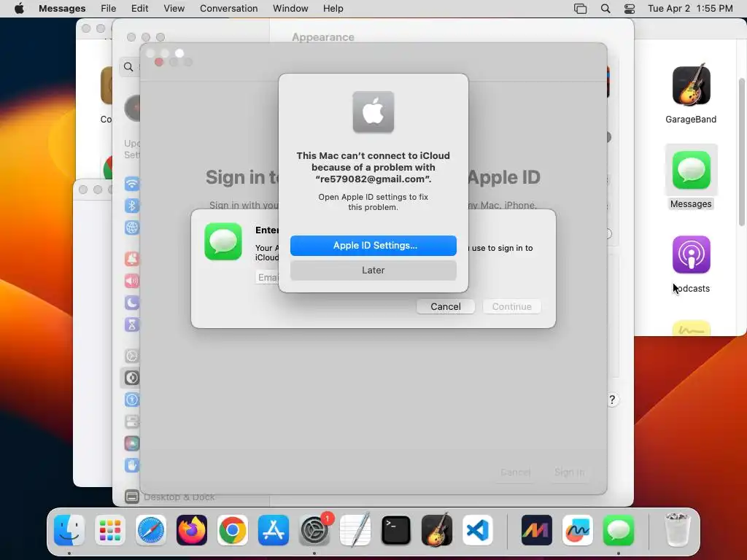
Task: Open the Trash in the Dock
Action: point(677,530)
